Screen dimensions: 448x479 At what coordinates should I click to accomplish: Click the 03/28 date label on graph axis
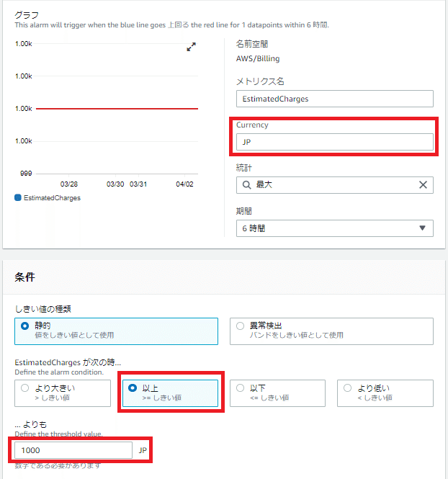69,184
